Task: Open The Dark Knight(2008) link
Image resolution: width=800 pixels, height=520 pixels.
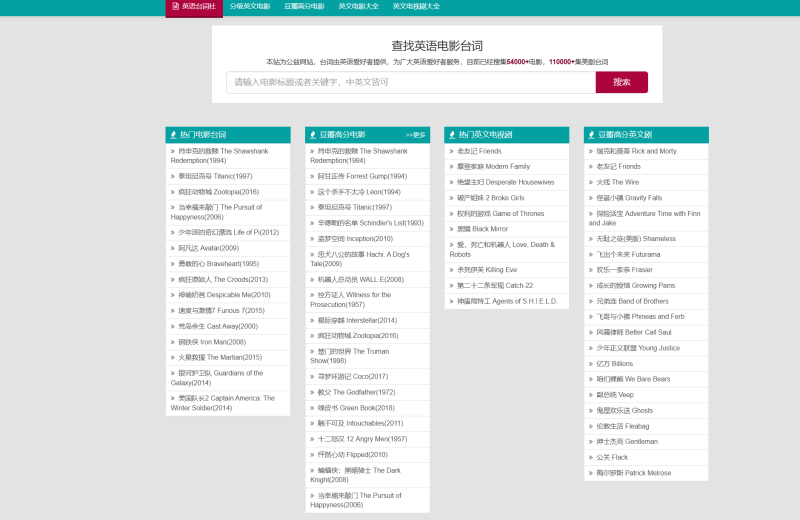Action: [356, 476]
